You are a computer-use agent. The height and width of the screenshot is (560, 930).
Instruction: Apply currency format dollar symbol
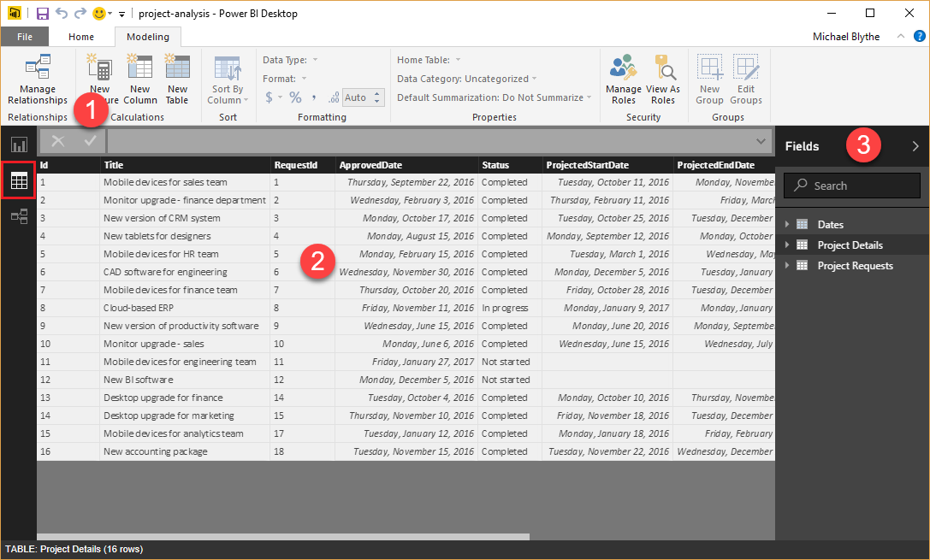(270, 97)
